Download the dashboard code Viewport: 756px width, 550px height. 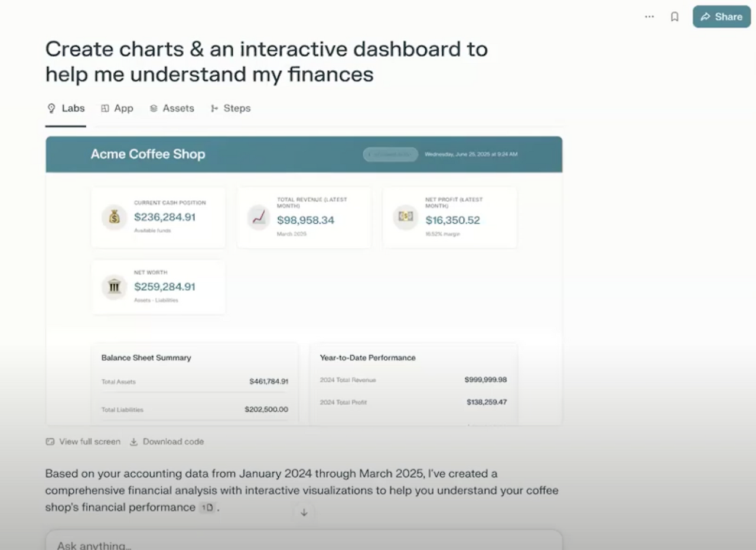(167, 441)
